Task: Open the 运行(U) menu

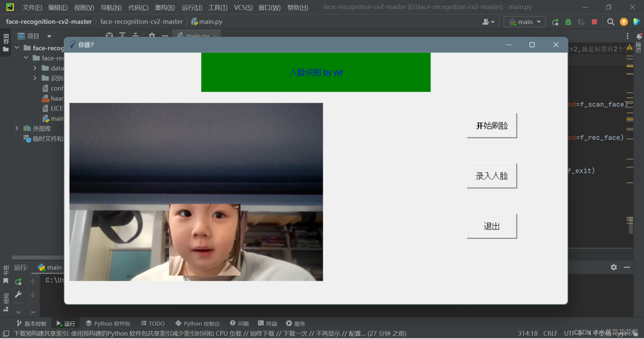Action: click(192, 7)
